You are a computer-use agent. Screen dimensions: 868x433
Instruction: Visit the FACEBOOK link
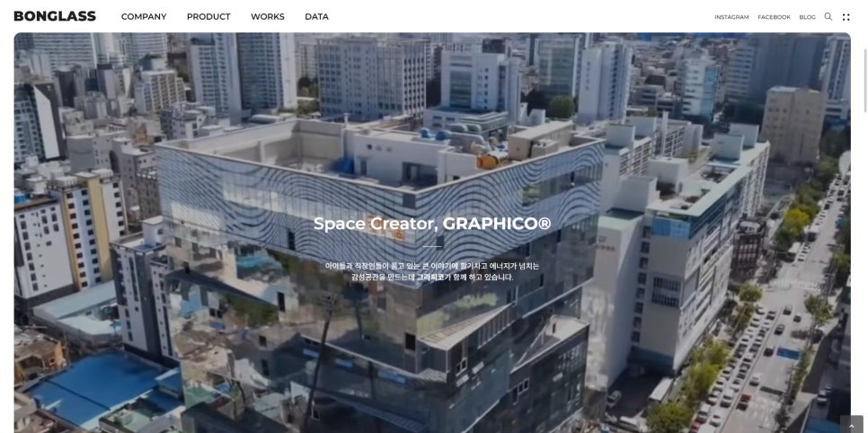pyautogui.click(x=774, y=17)
